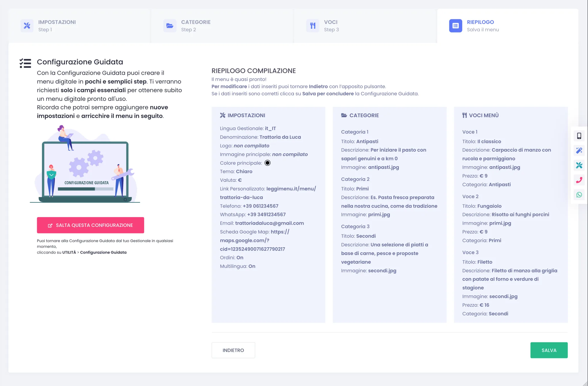Click Immagine principale non compilato value

click(x=290, y=154)
